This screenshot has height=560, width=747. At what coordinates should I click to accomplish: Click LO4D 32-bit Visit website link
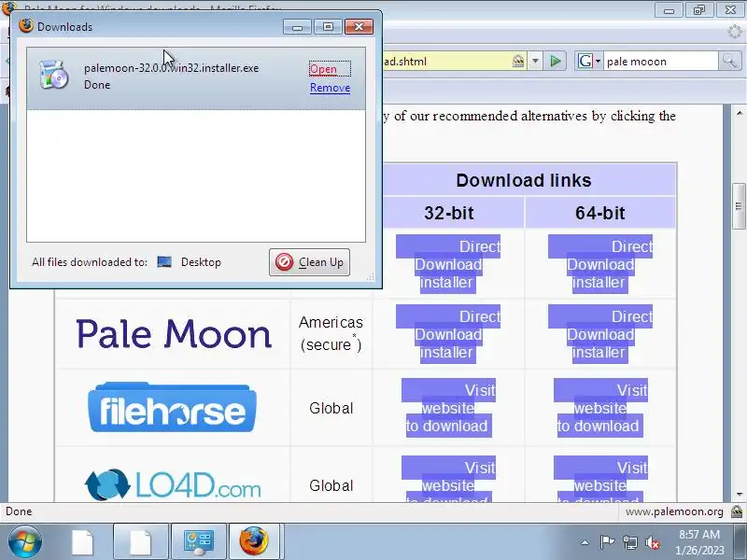(x=448, y=479)
